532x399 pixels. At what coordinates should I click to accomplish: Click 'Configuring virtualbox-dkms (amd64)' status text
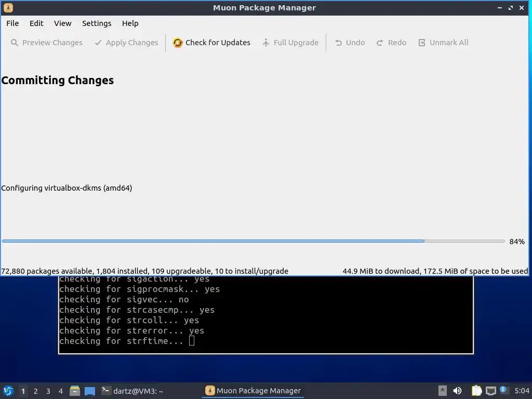(66, 188)
